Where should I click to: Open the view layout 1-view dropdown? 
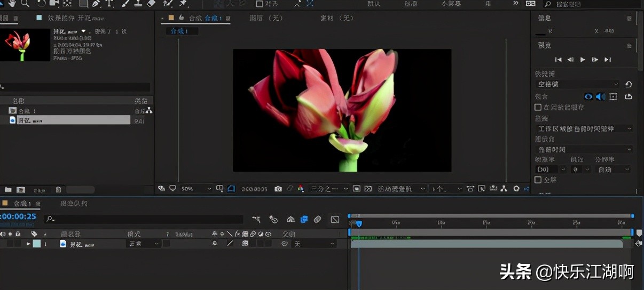446,189
